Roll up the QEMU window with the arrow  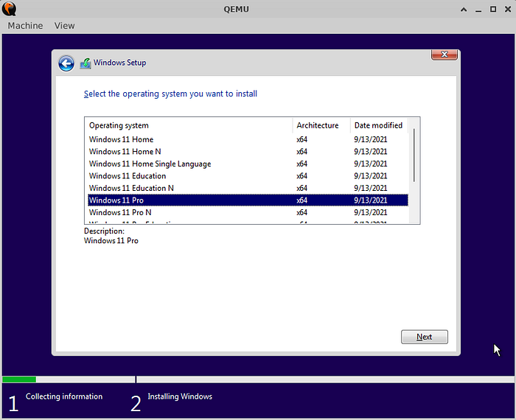coord(464,9)
